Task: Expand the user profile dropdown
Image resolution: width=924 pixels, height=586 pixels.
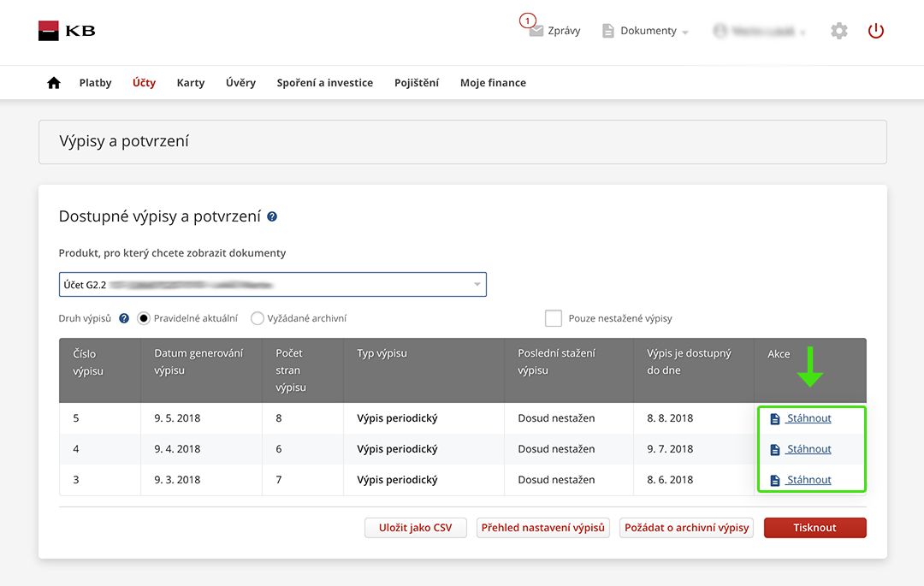Action: click(x=760, y=31)
